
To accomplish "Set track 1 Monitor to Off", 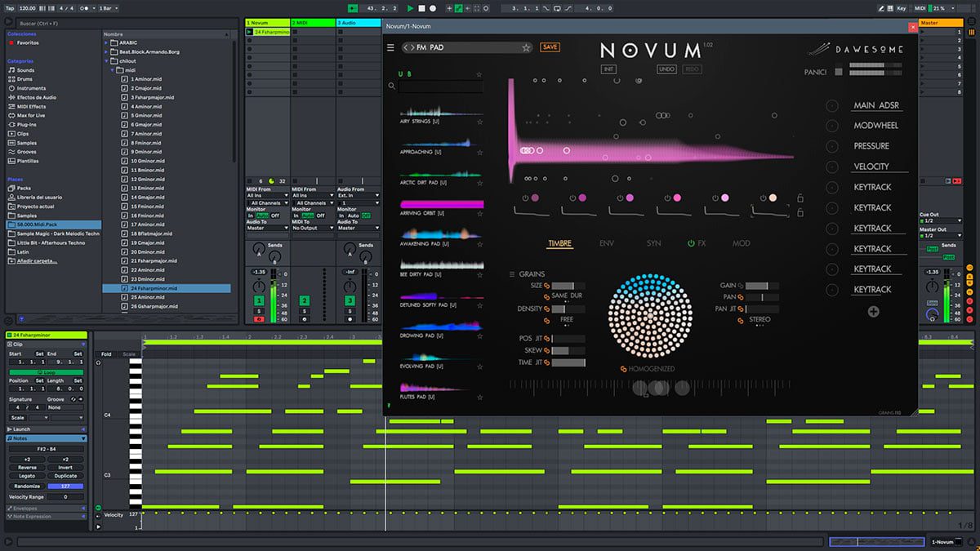I will (275, 216).
